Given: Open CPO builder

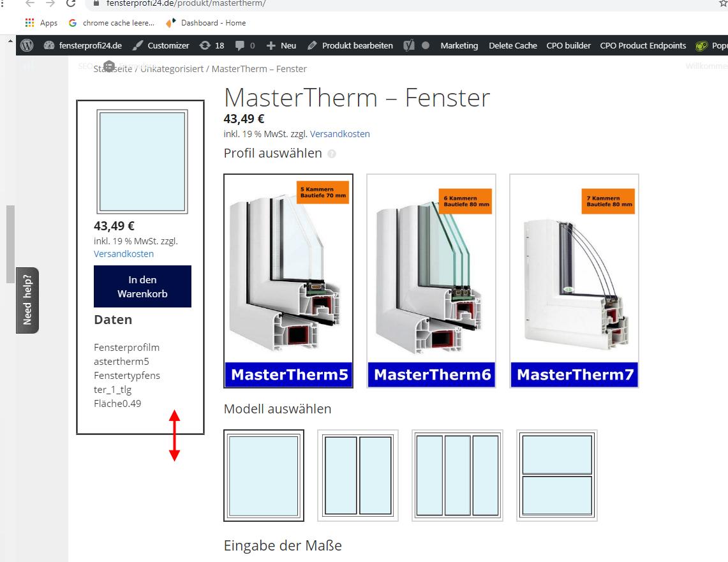Looking at the screenshot, I should point(568,45).
